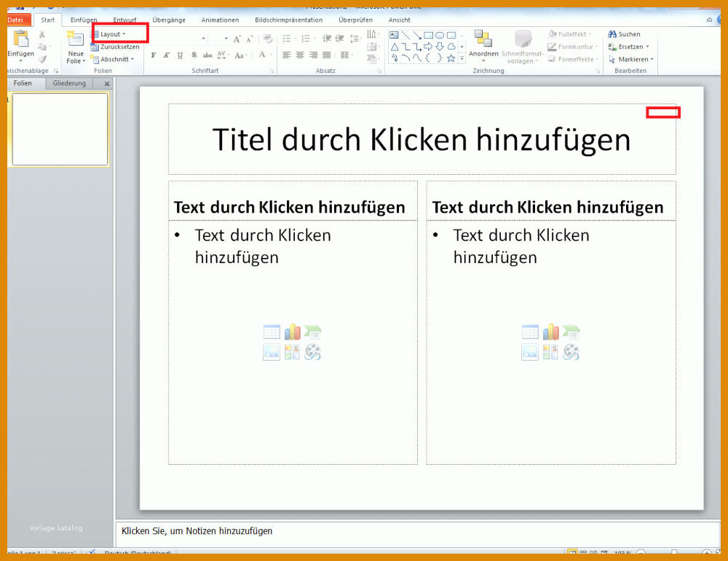Toggle underline (U) formatting
Viewport: 728px width, 561px height.
point(180,55)
